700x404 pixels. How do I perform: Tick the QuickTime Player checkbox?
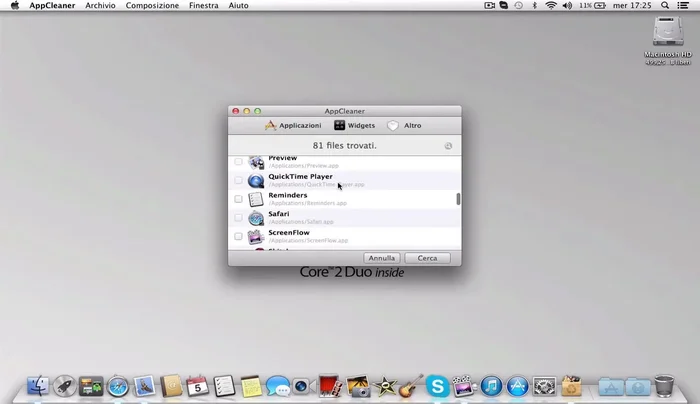pyautogui.click(x=238, y=180)
